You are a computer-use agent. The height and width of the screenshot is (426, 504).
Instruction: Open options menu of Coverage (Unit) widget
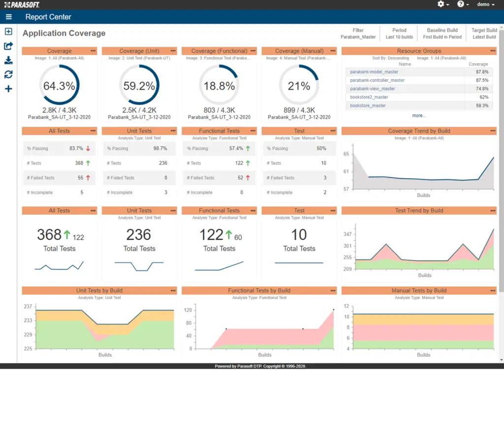pos(173,51)
